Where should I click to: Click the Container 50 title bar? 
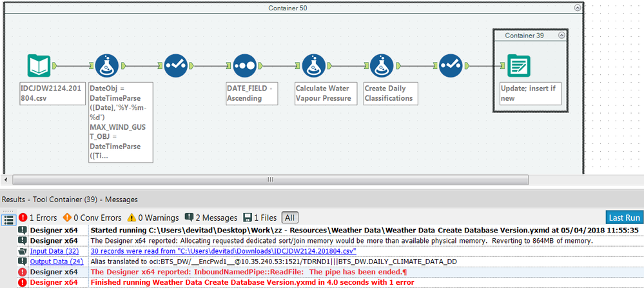(288, 8)
